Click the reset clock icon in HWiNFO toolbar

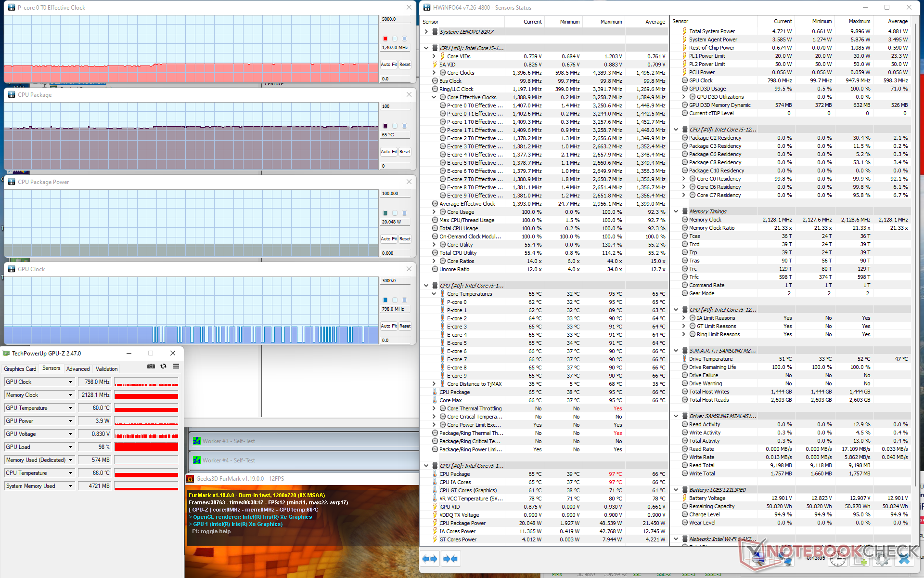point(838,560)
